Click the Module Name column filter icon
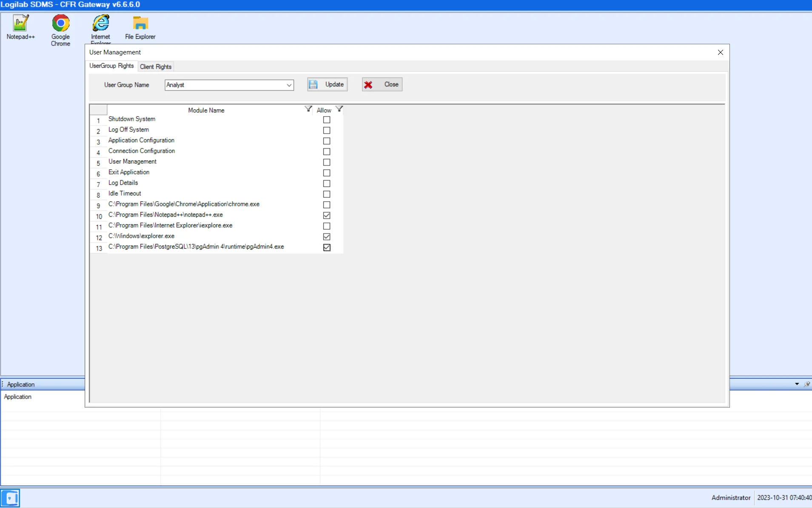 [x=308, y=109]
